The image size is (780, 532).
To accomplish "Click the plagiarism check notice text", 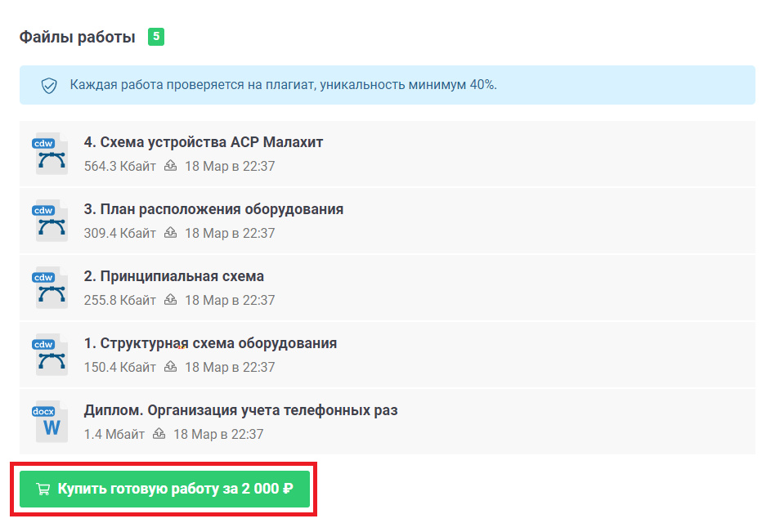I will click(x=283, y=85).
